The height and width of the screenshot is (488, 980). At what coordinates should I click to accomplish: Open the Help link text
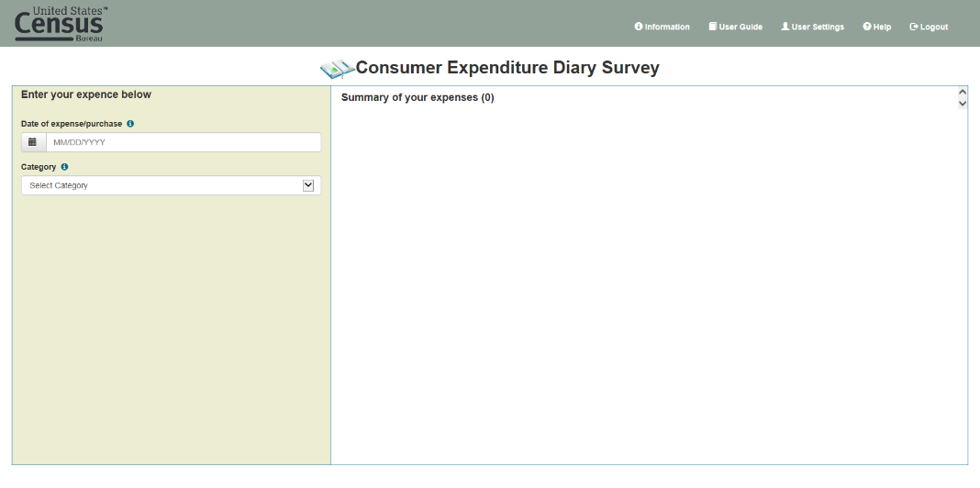(x=883, y=28)
